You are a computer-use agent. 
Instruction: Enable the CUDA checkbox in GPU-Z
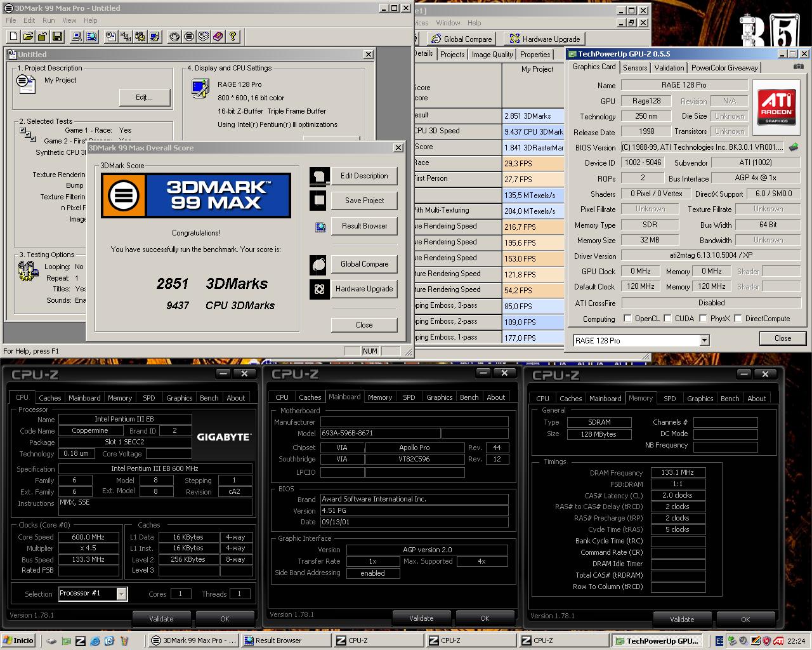(x=667, y=319)
